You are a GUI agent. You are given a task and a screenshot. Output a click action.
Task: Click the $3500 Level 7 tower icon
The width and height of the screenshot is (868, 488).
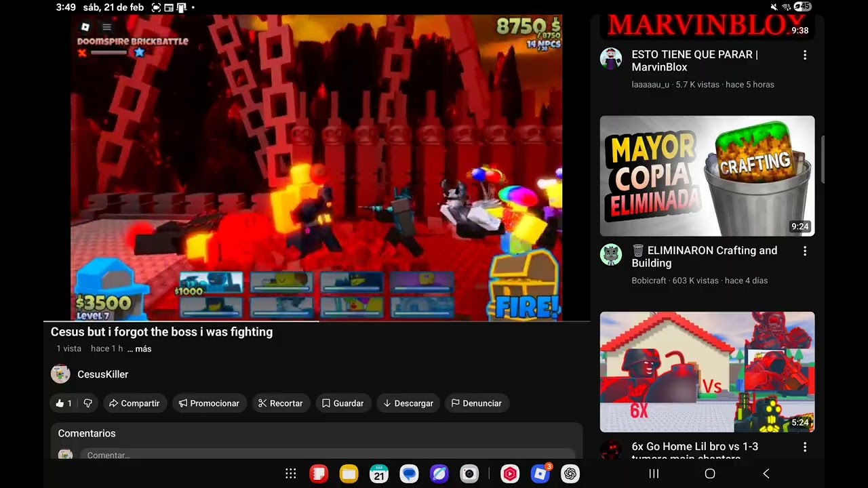(111, 289)
